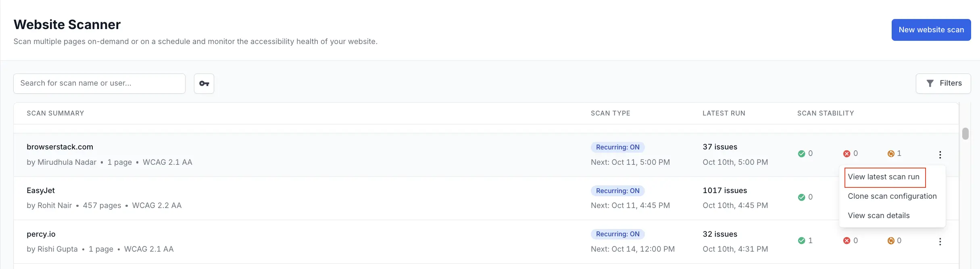980x269 pixels.
Task: Click the key icon beside search
Action: pyautogui.click(x=204, y=84)
